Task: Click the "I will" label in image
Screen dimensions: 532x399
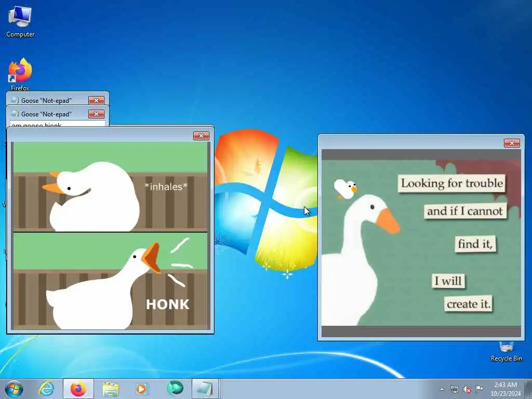Action: [x=448, y=281]
